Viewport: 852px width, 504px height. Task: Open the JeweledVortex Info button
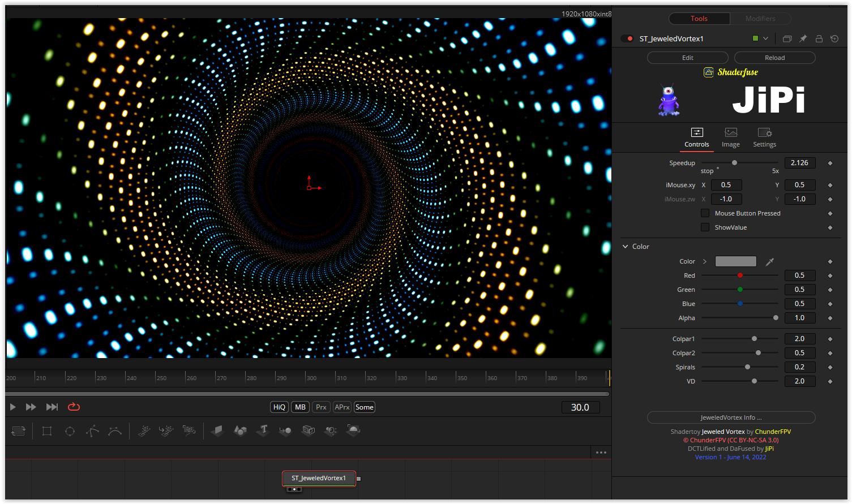coord(731,417)
